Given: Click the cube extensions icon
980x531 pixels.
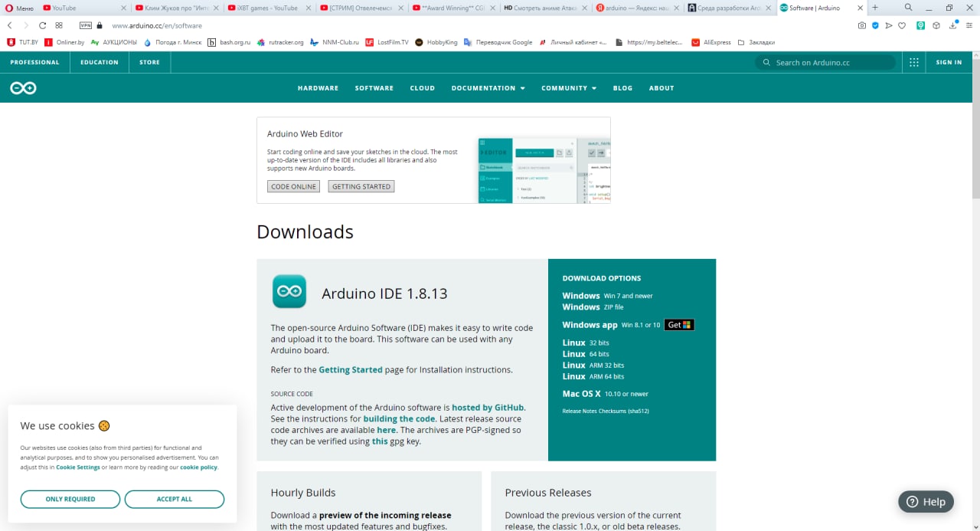Looking at the screenshot, I should 936,25.
